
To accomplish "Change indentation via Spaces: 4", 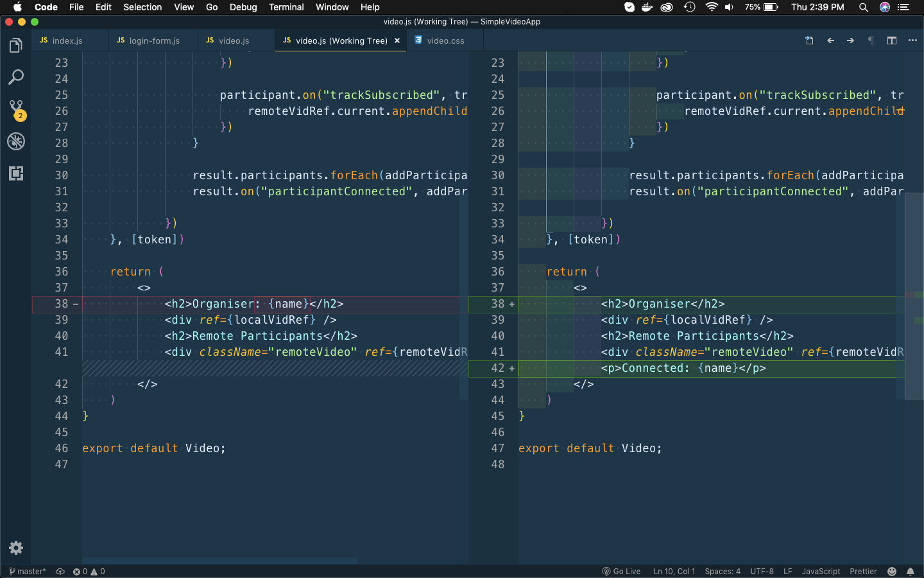I will (723, 572).
